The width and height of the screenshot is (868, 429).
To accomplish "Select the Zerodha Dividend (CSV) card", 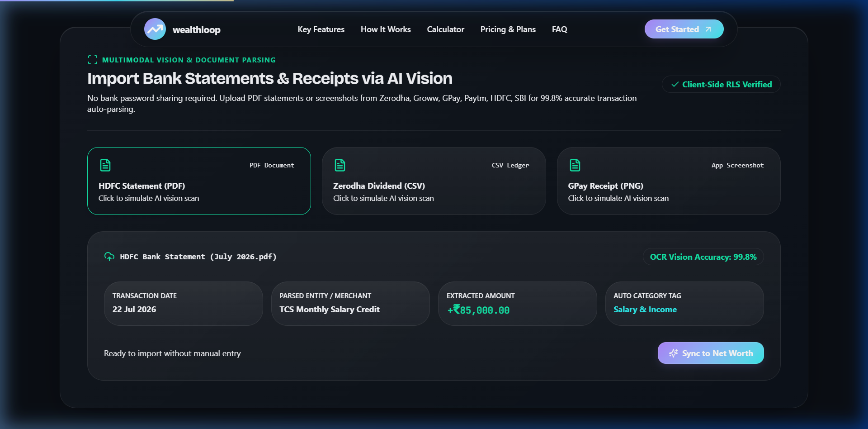I will click(x=434, y=181).
